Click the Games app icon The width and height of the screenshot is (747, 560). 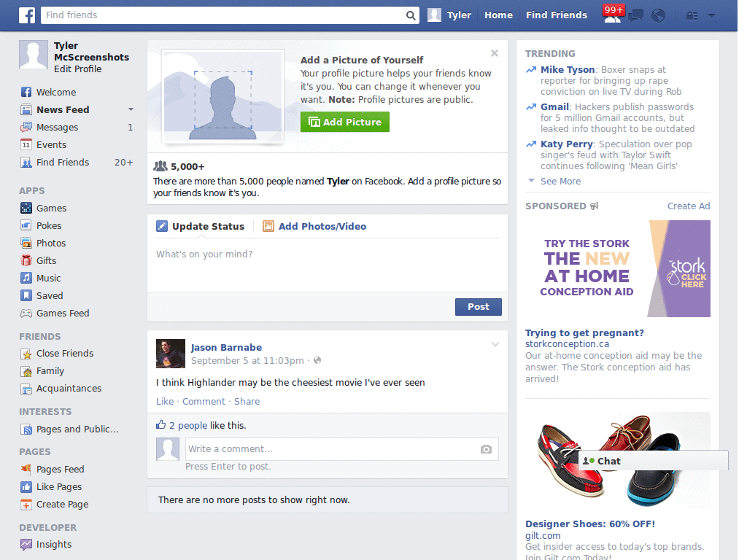click(26, 208)
